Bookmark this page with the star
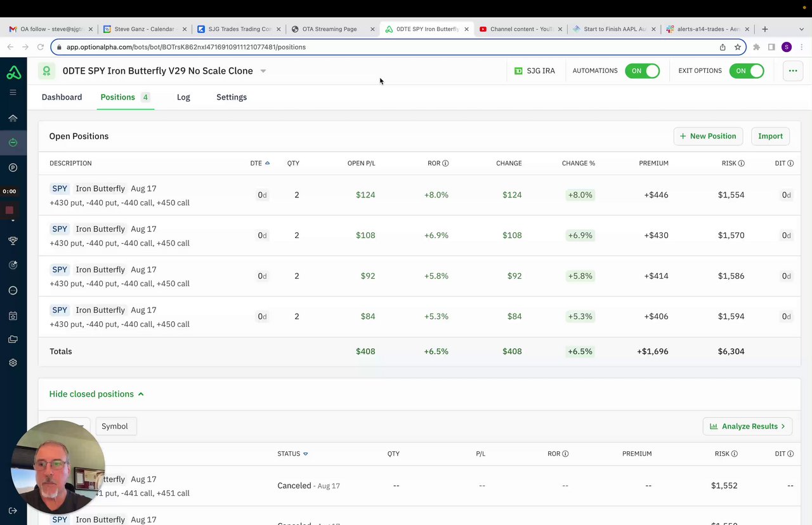This screenshot has width=812, height=525. (738, 47)
